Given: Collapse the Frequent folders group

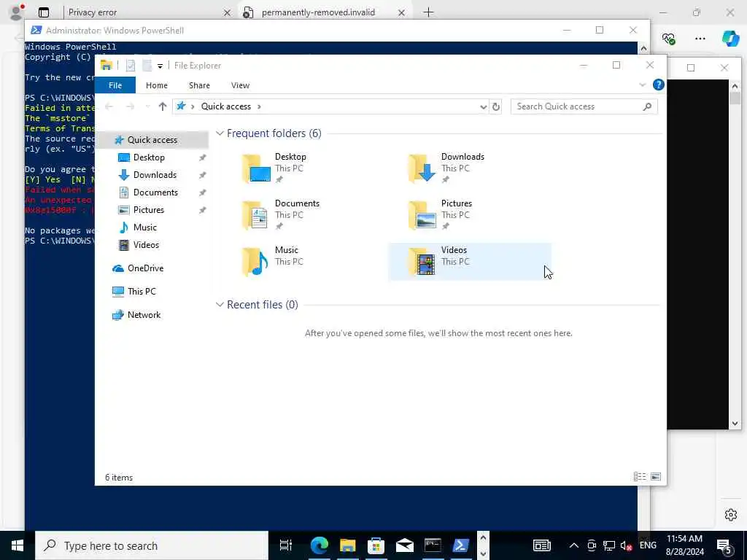Looking at the screenshot, I should (x=220, y=133).
